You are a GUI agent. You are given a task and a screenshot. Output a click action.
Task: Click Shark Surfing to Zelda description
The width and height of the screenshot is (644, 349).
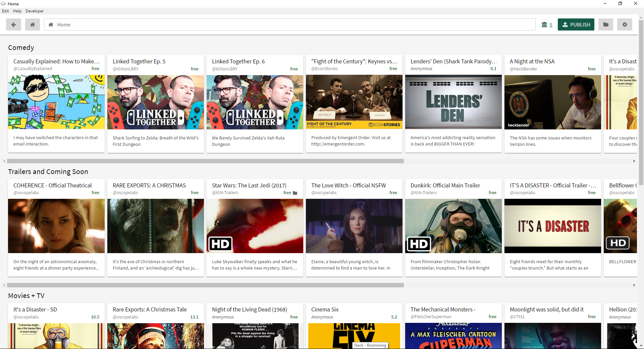pyautogui.click(x=156, y=141)
